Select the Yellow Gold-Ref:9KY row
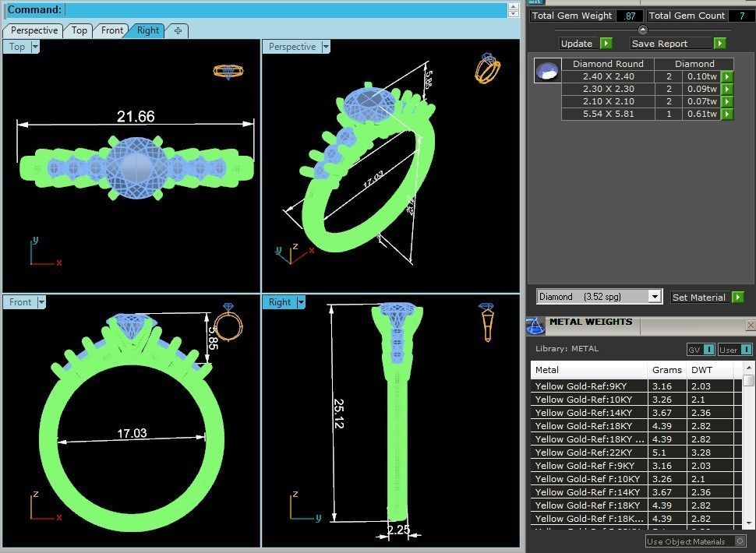 pos(637,386)
